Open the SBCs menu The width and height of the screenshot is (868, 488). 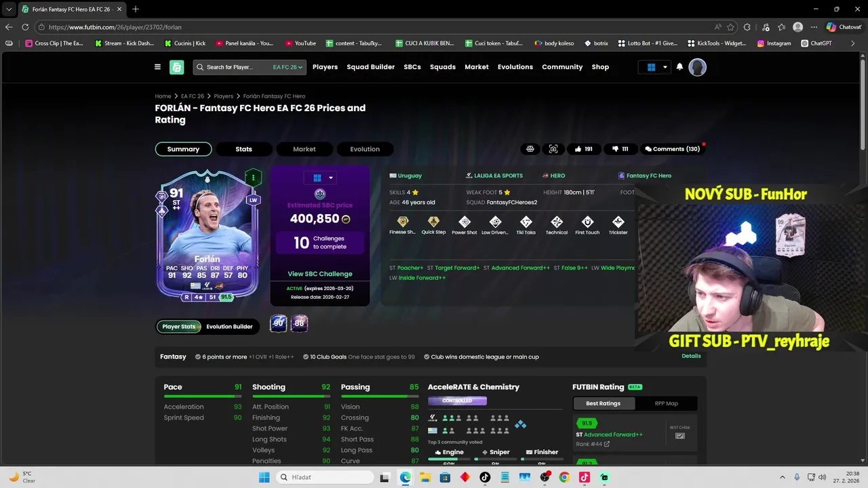(x=412, y=67)
